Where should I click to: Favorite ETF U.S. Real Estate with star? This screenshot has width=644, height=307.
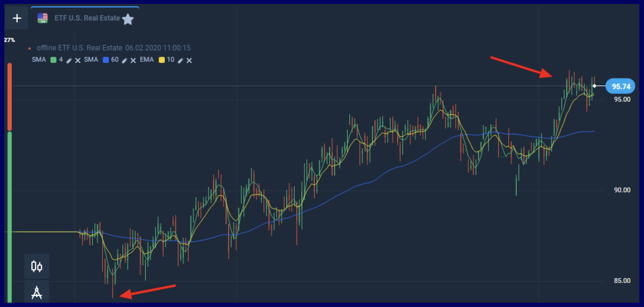(x=128, y=19)
